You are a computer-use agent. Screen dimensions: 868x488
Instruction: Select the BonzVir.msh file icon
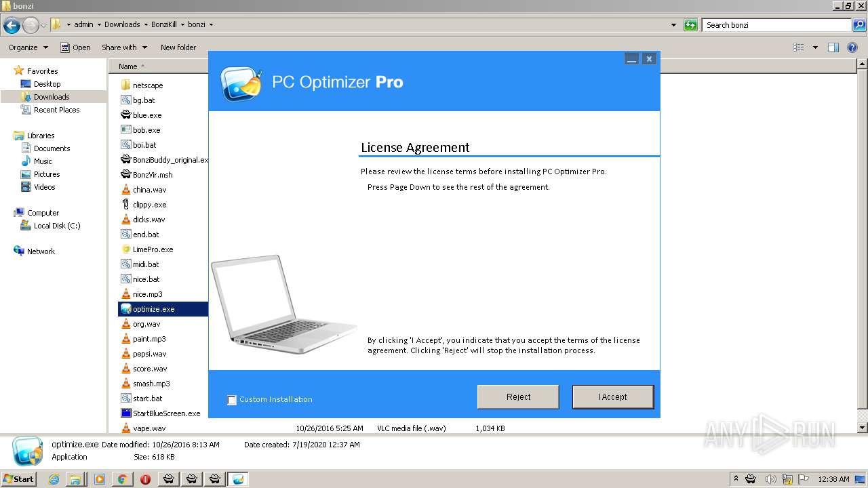pos(125,175)
